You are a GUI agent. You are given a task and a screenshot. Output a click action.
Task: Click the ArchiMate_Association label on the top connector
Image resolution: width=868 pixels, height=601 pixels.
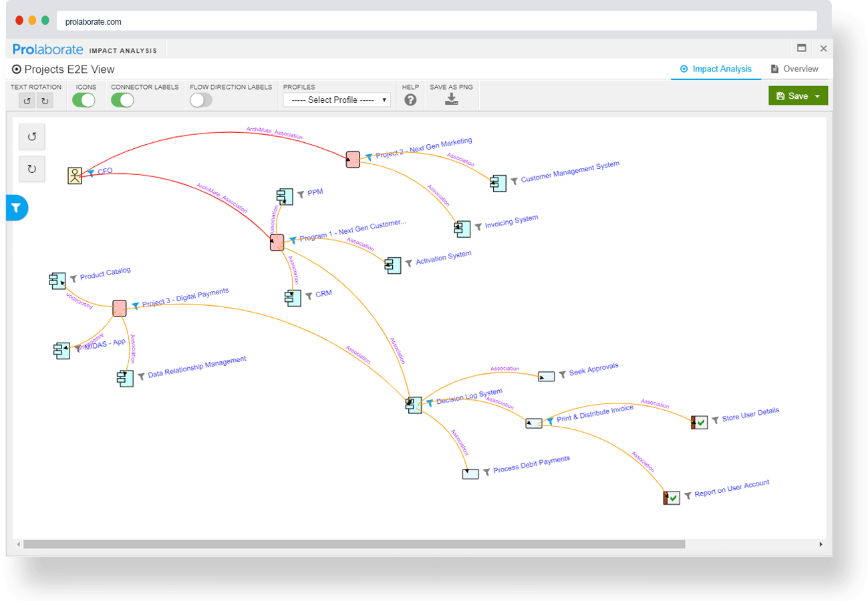click(275, 132)
